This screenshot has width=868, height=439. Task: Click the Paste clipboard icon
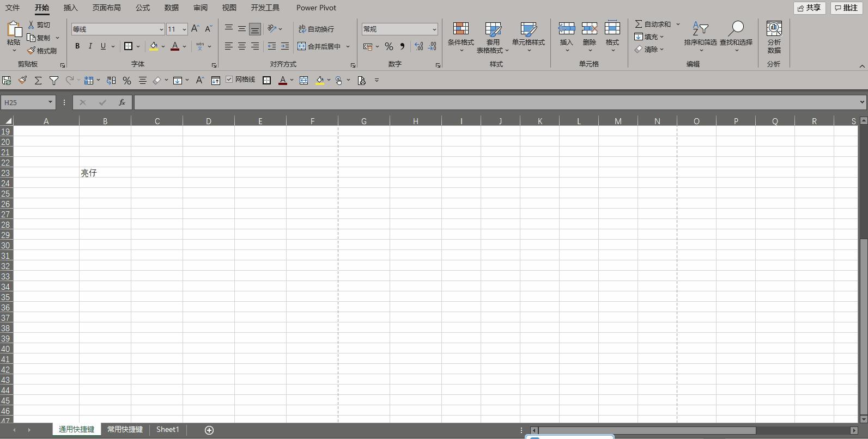click(x=14, y=29)
